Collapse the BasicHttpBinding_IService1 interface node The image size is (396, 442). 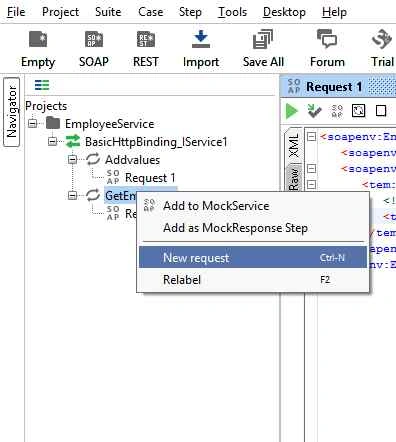(52, 141)
